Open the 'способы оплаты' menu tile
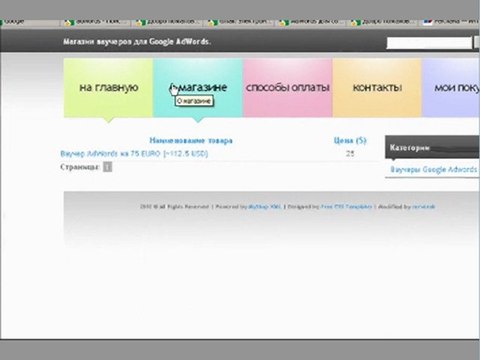Image resolution: width=480 pixels, height=360 pixels. (288, 88)
